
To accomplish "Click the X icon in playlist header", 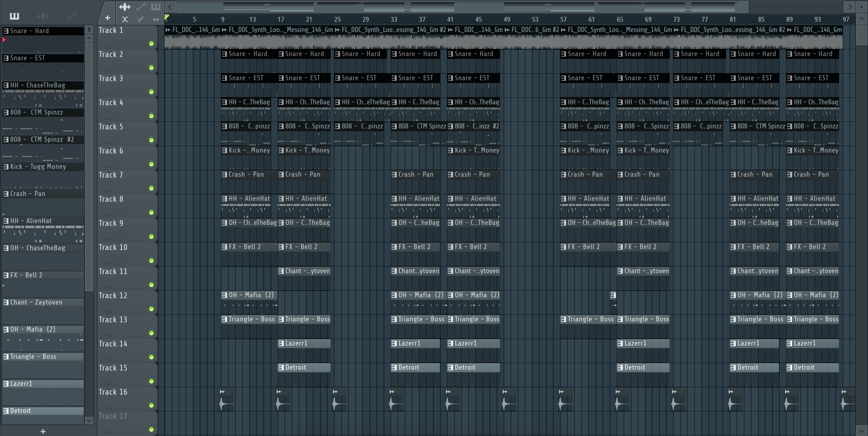I will [125, 20].
